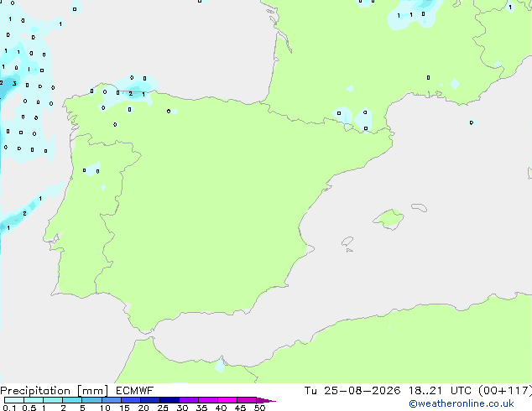Select the 30–35 mm purple legend swatch
Viewport: 532px width, 411px height.
point(189,400)
